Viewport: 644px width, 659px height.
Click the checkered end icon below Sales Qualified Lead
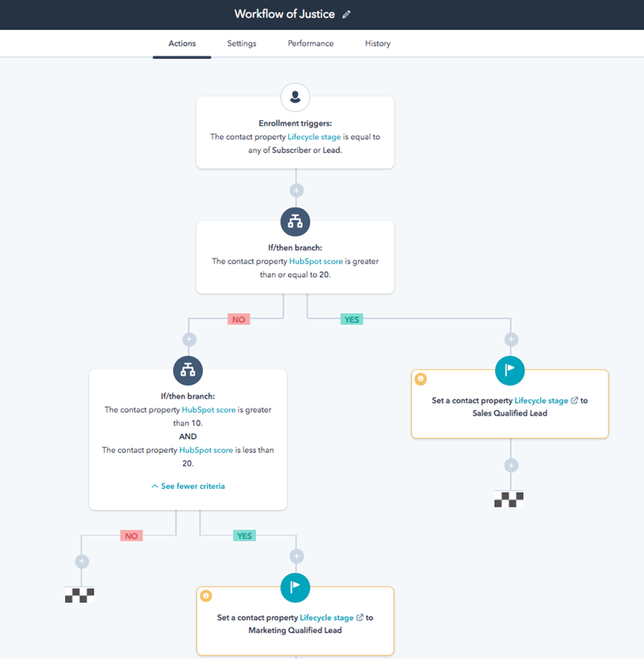pyautogui.click(x=510, y=499)
